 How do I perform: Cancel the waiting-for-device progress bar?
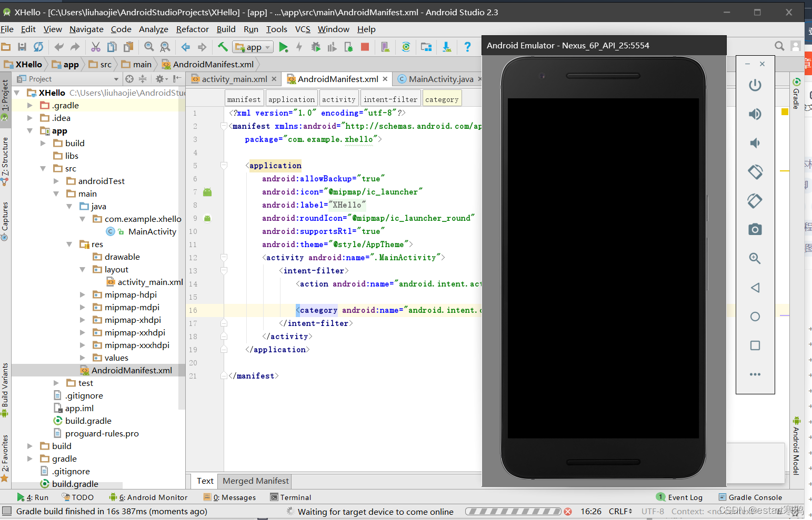(568, 512)
